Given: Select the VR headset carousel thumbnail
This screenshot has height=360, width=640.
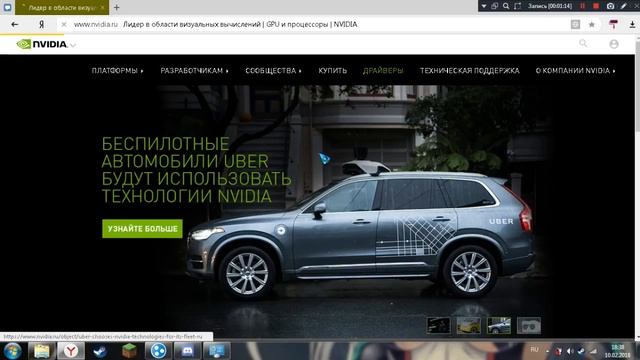Looking at the screenshot, I should [529, 325].
